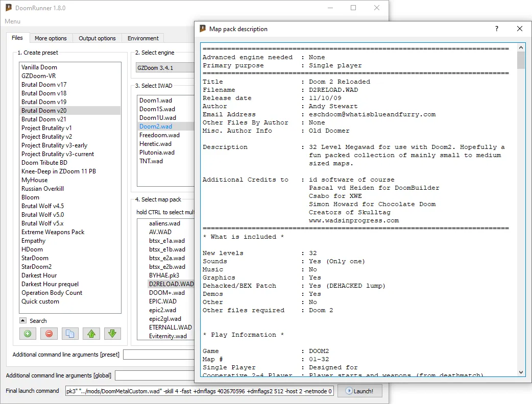
Task: Close the Map pack description dialog
Action: pos(520,29)
